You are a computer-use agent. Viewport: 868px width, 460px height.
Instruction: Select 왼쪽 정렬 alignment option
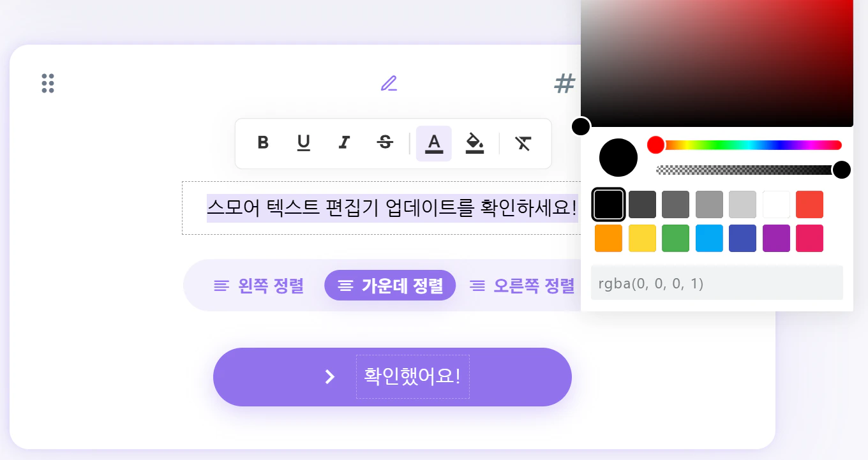click(x=258, y=285)
